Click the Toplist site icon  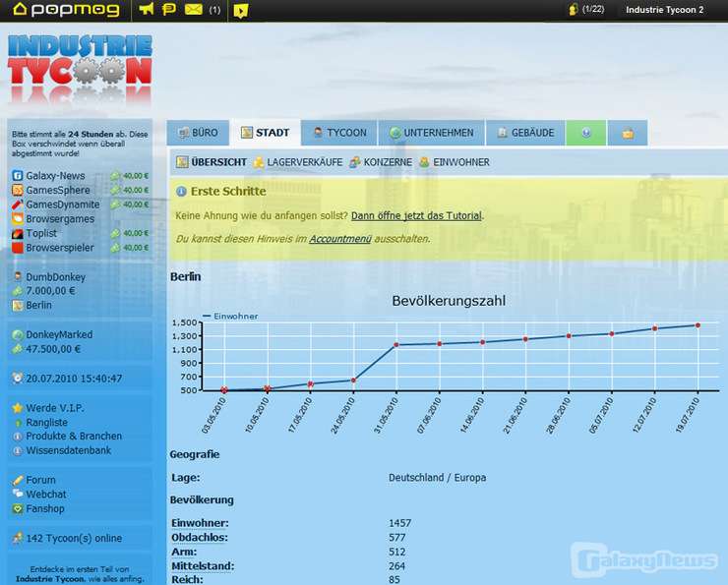[x=17, y=233]
